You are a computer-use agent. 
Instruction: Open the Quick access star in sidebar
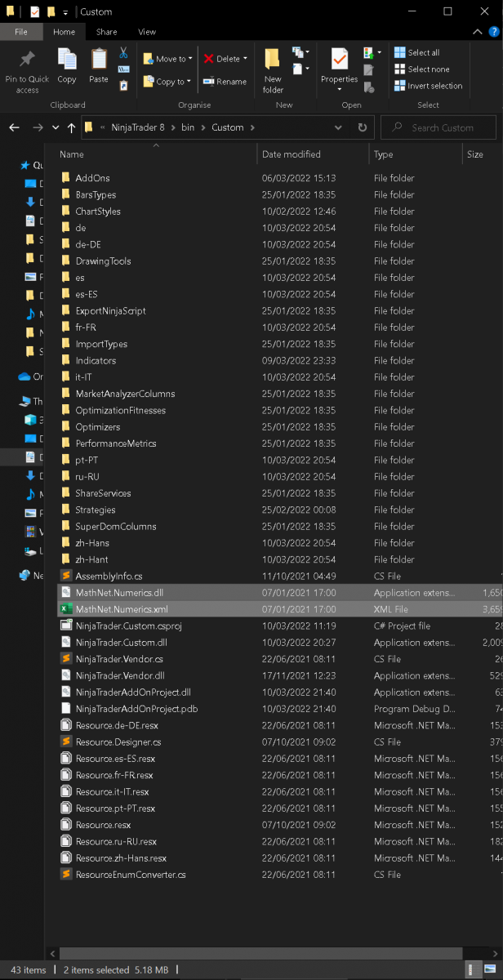click(x=24, y=165)
